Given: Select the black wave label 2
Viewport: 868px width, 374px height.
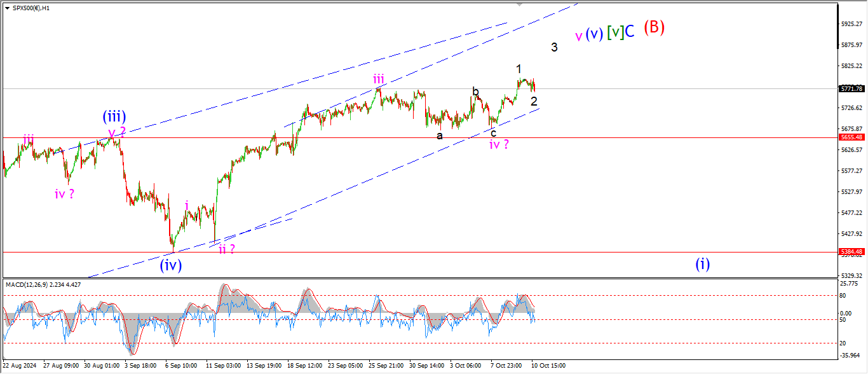Looking at the screenshot, I should (x=534, y=101).
